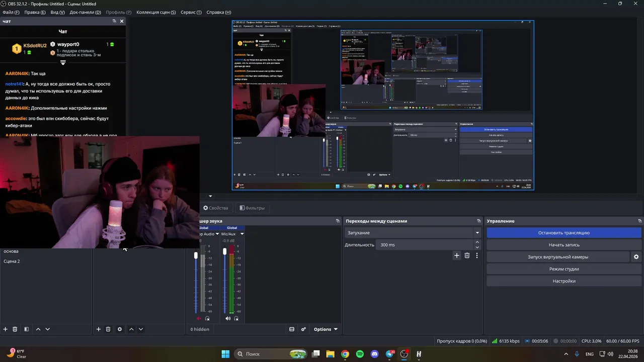Open advanced audio properties gears icon
644x362 pixels.
pos(303,329)
